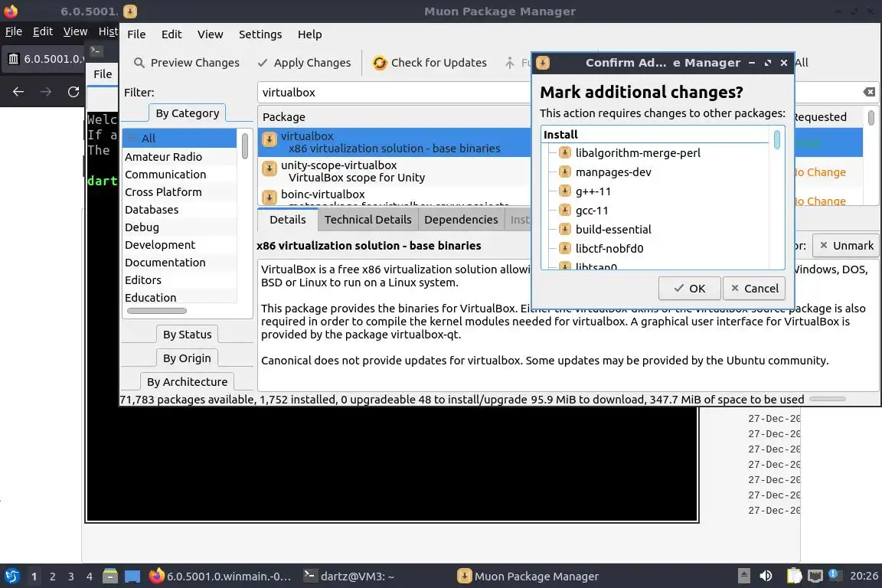Click the unity-scope-virtualbox package icon
Image resolution: width=882 pixels, height=588 pixels.
(x=269, y=168)
